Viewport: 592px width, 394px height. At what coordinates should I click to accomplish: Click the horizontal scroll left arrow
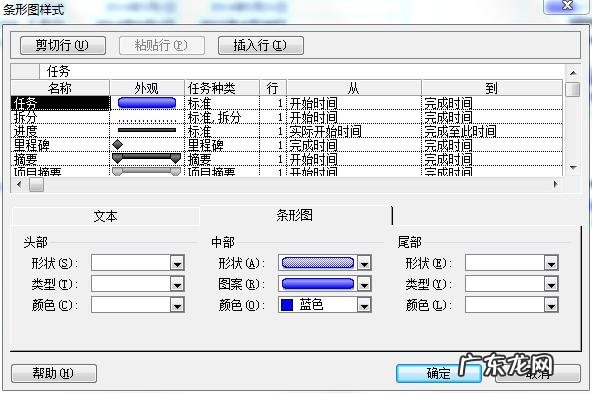[20, 185]
